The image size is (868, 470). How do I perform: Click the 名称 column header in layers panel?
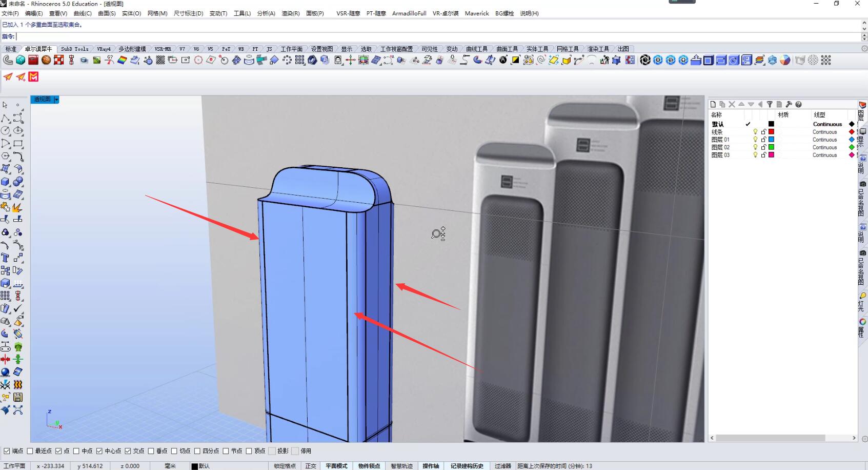716,115
